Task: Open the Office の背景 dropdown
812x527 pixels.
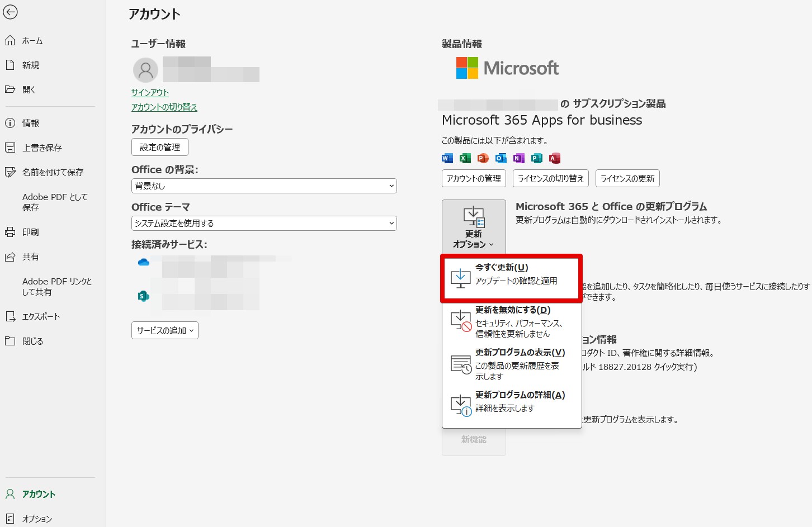Action: (x=264, y=186)
